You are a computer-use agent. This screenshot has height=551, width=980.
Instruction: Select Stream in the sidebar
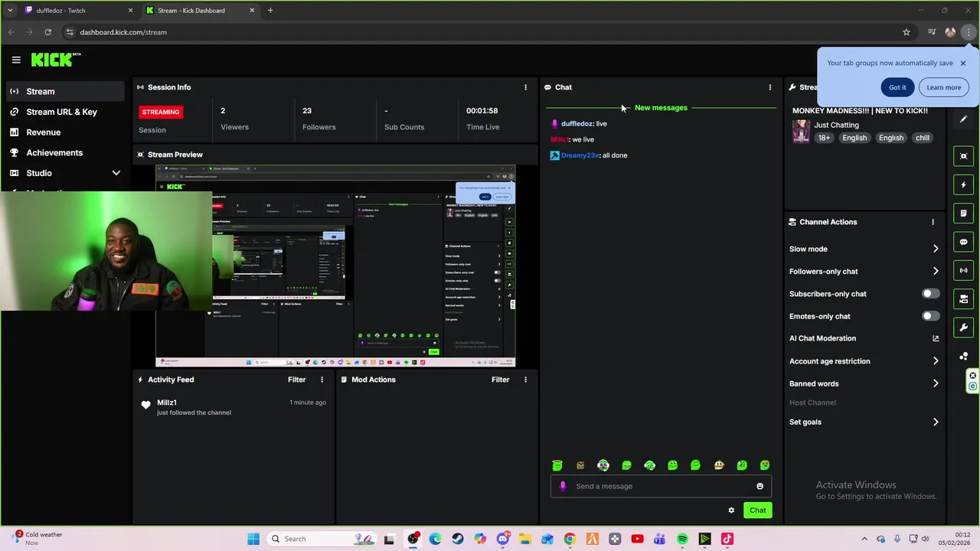click(x=65, y=91)
